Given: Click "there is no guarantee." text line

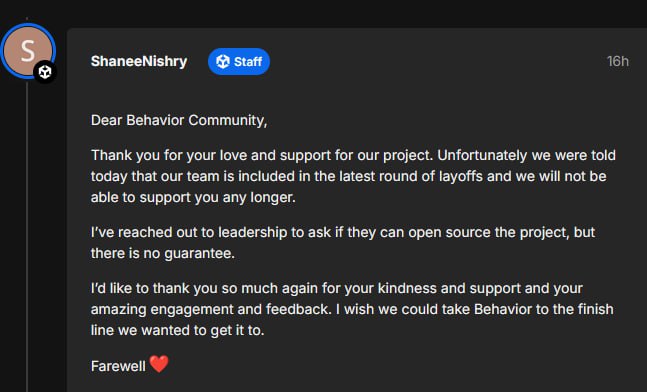Looking at the screenshot, I should point(163,253).
